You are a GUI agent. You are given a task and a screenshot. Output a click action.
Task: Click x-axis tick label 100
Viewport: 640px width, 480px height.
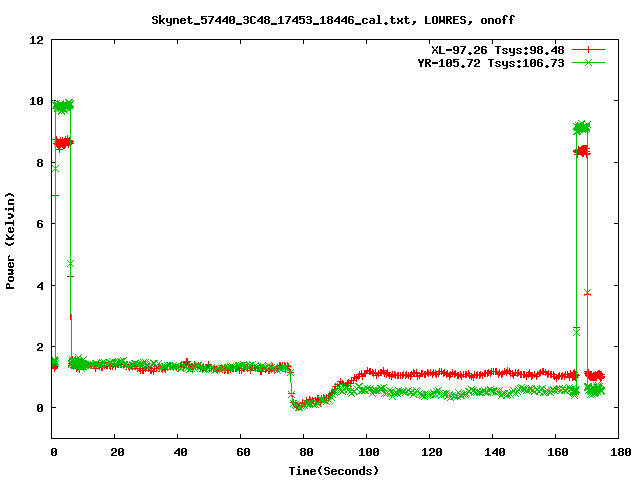pos(367,452)
